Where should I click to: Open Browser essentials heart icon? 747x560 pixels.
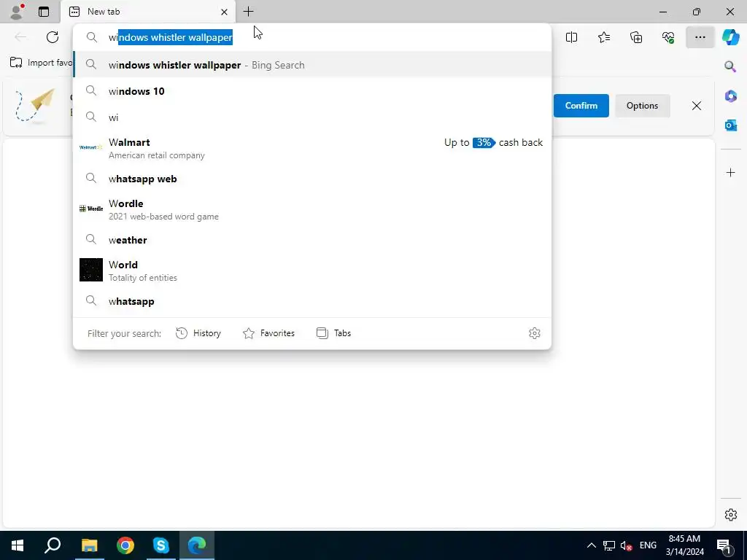click(668, 37)
